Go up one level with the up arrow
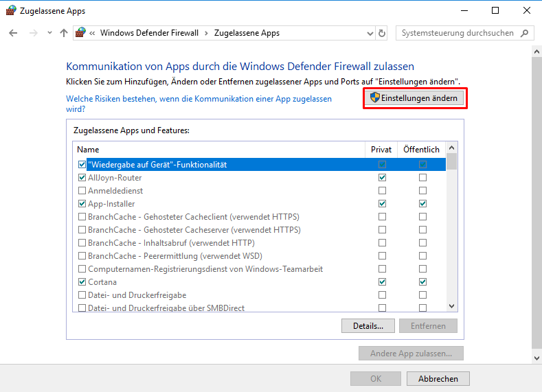The width and height of the screenshot is (542, 392). pos(64,33)
